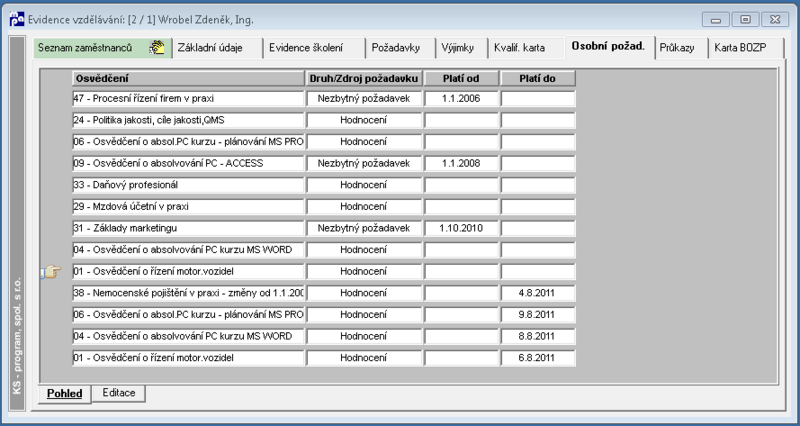
Task: Open the Průkazy tab
Action: (682, 48)
